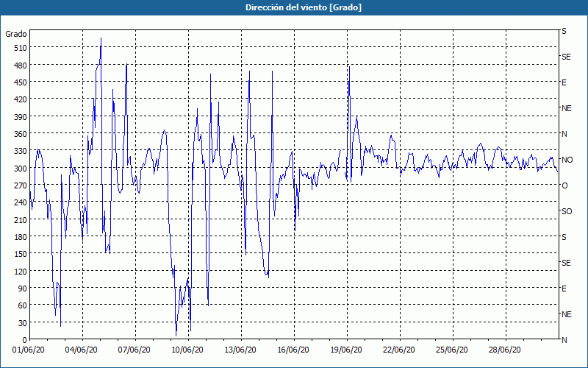Screen dimensions: 588x368
Task: Click the 360 value on the left axis
Action: (x=21, y=134)
